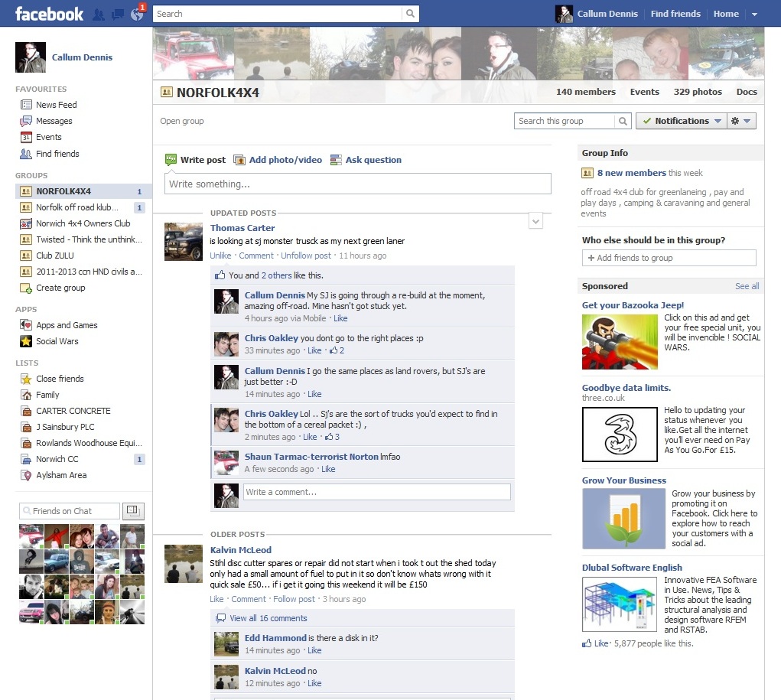Click Add friends to group field
This screenshot has width=781, height=700.
[669, 258]
